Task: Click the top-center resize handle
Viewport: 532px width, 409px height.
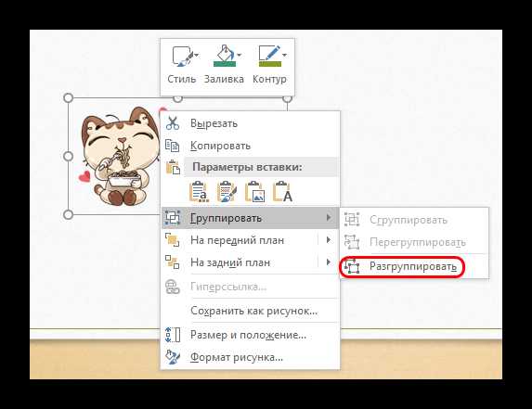Action: [177, 99]
